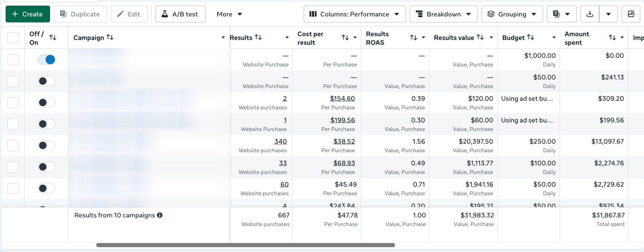Turn off the active campaign toggle
The width and height of the screenshot is (644, 252).
point(46,59)
